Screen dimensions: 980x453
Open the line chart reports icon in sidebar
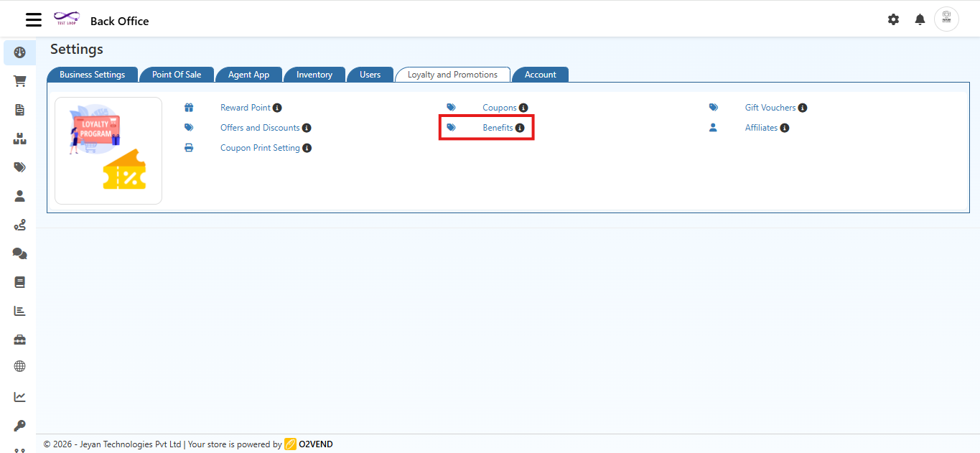pyautogui.click(x=19, y=396)
